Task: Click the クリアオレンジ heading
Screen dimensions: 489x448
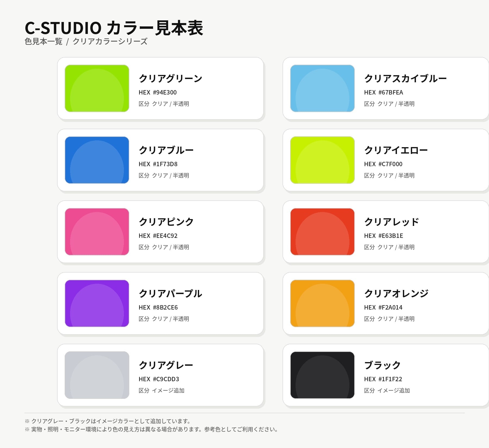Action: tap(396, 294)
